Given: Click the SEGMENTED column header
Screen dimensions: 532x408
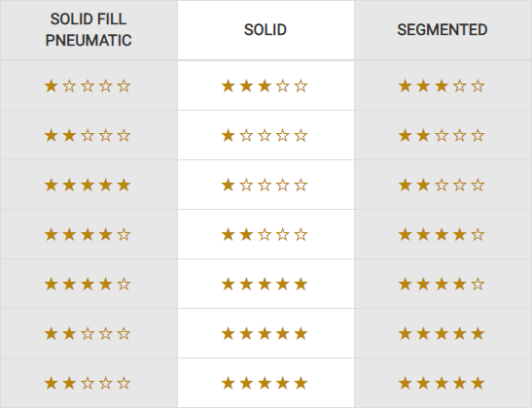Looking at the screenshot, I should pyautogui.click(x=443, y=30).
